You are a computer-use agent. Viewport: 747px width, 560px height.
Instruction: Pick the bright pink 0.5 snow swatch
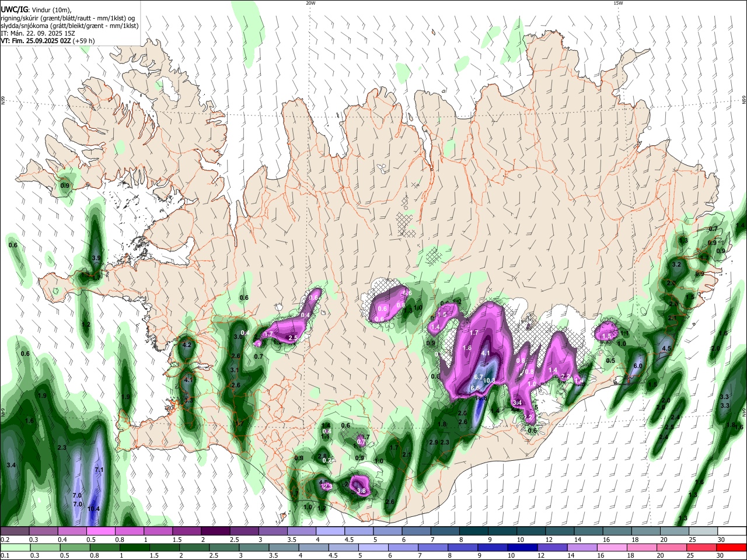tap(101, 531)
